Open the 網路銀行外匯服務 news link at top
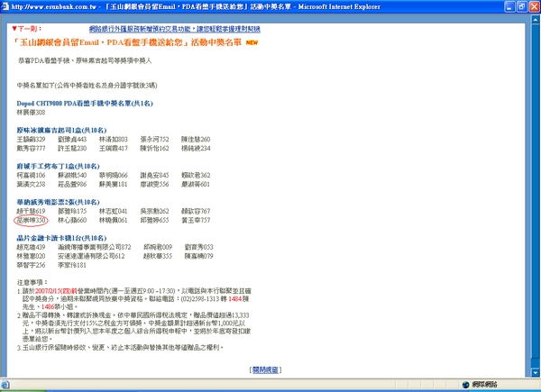 (x=175, y=29)
